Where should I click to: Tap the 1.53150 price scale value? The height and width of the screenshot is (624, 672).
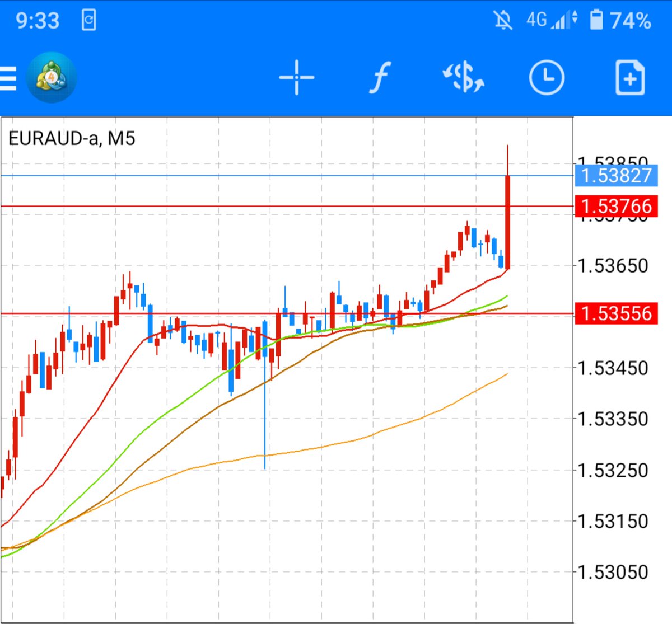pyautogui.click(x=613, y=521)
